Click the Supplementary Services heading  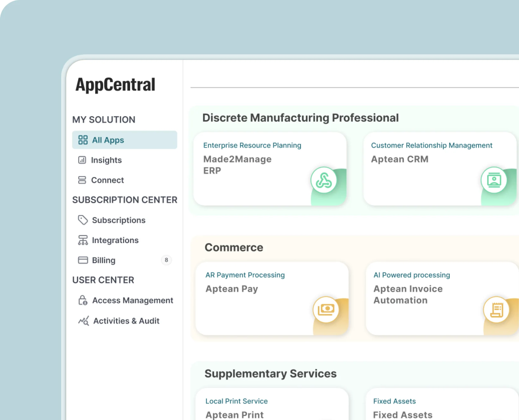pyautogui.click(x=270, y=374)
